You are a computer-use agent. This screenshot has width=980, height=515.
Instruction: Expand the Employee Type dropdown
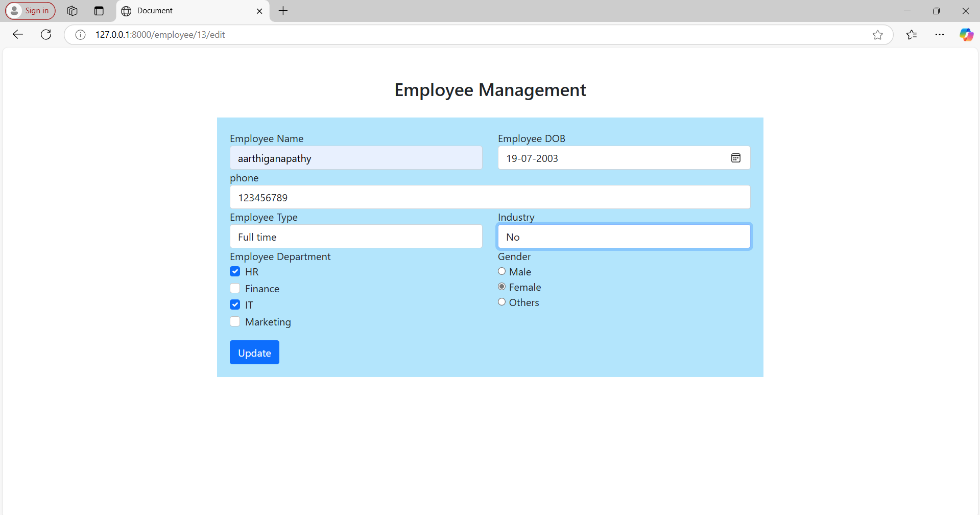click(x=356, y=237)
